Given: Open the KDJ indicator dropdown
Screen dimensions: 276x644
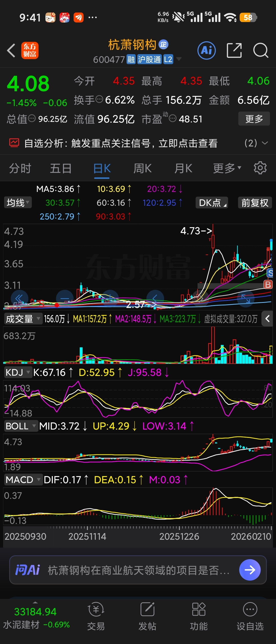Looking at the screenshot, I should (18, 372).
